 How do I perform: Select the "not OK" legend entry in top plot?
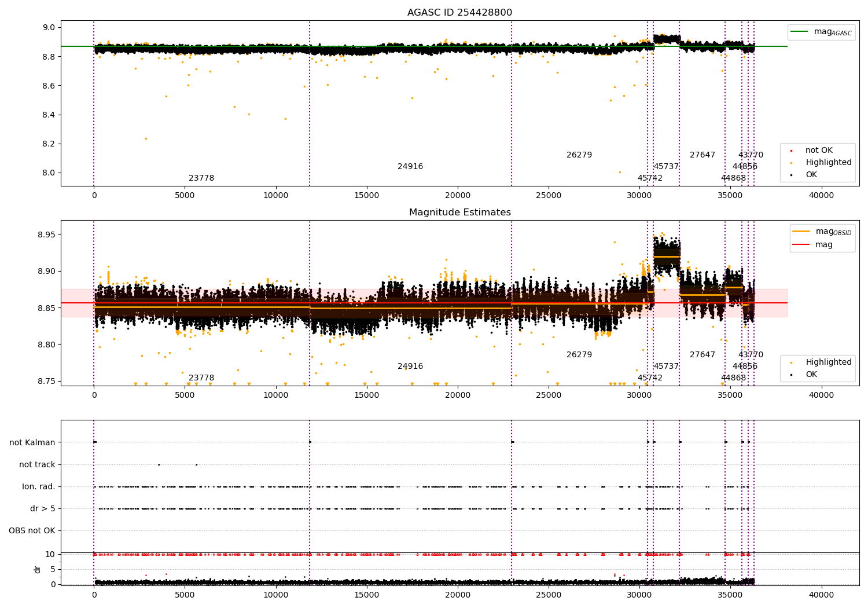pos(819,151)
